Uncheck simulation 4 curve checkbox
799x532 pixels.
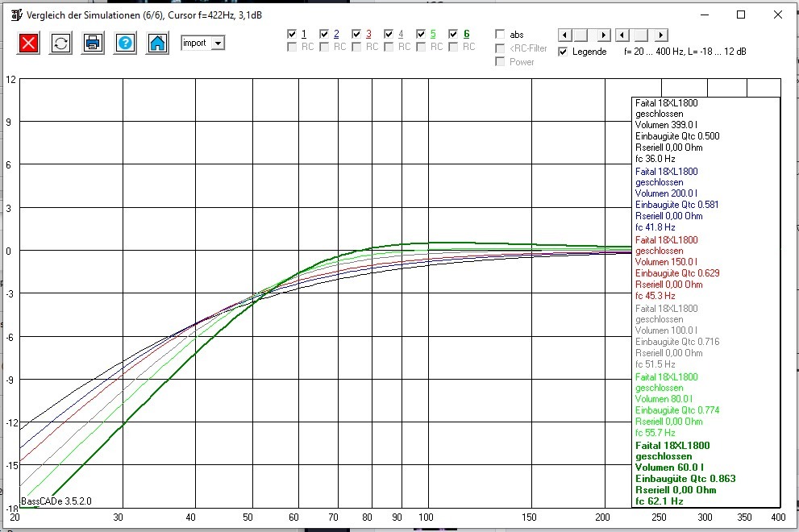click(389, 34)
